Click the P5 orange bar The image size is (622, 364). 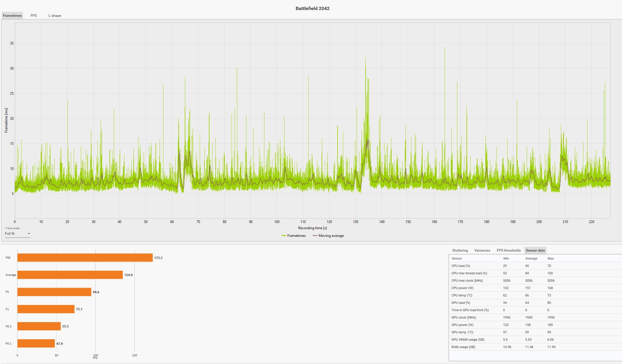(x=54, y=292)
